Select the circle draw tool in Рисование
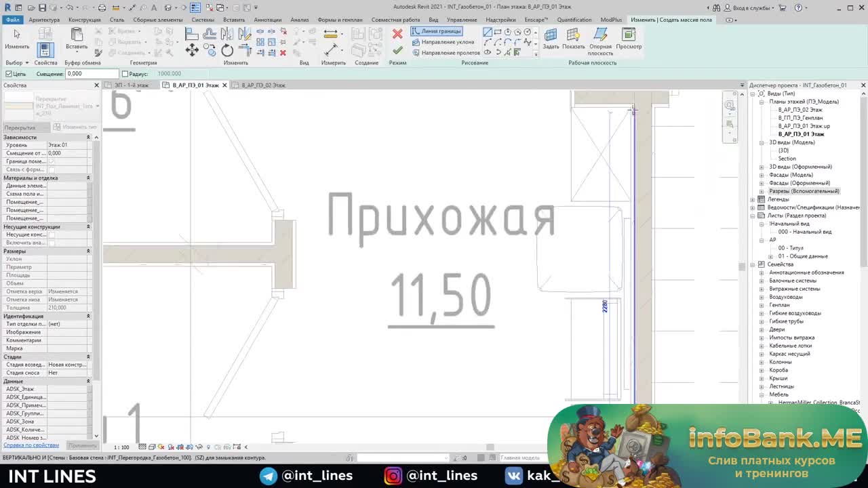Viewport: 868px width, 488px height. 527,32
